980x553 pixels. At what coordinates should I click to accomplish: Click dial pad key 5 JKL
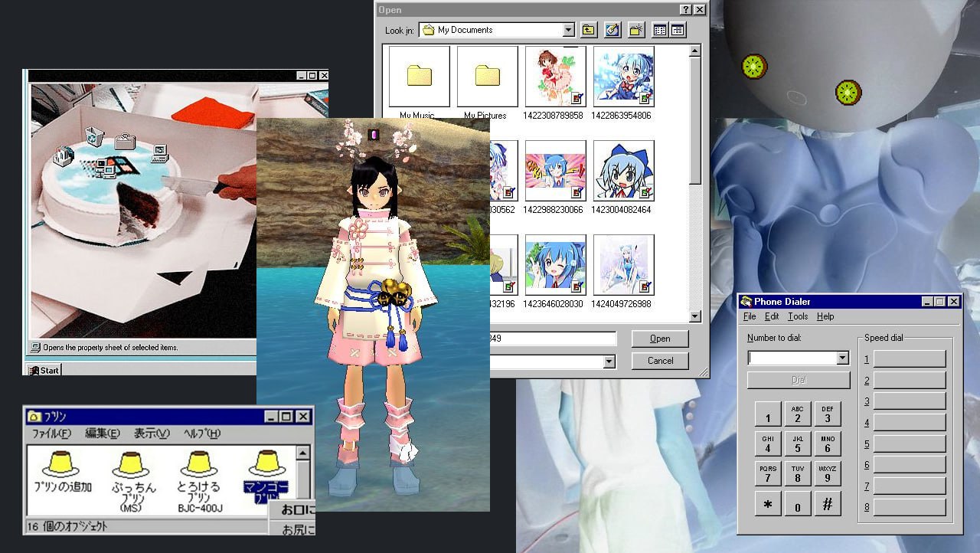pyautogui.click(x=798, y=444)
